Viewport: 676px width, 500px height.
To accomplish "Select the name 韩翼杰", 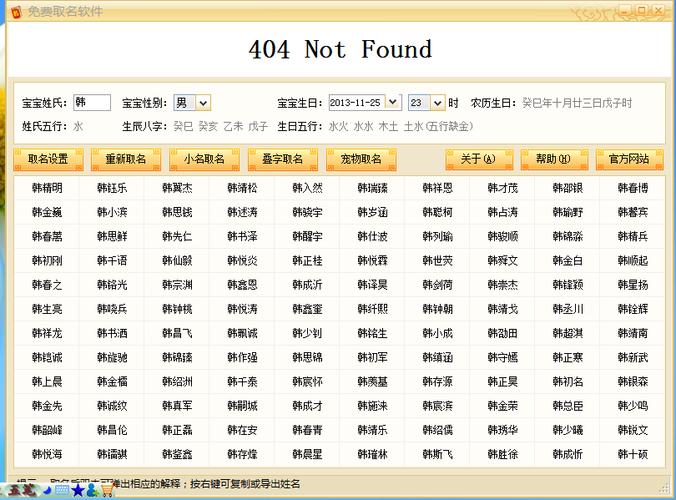I will 177,188.
